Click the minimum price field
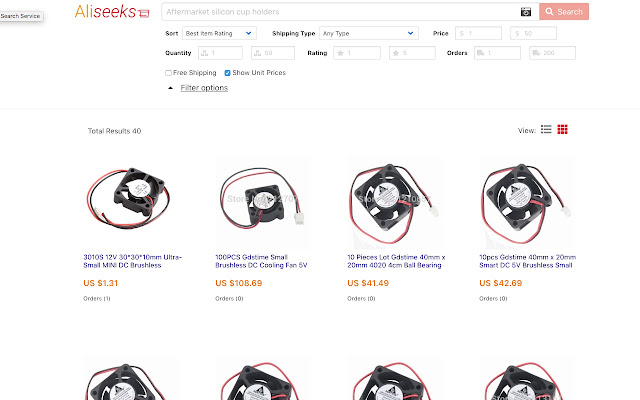This screenshot has width=640, height=400. [476, 33]
